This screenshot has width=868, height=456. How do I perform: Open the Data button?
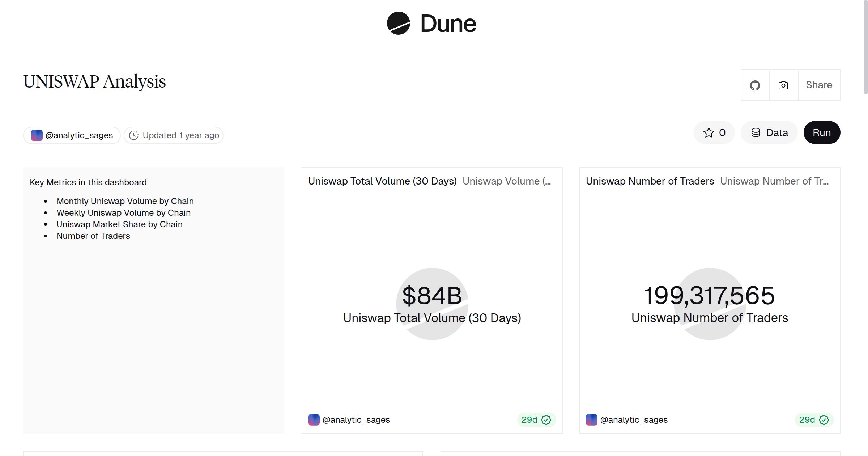coord(769,133)
